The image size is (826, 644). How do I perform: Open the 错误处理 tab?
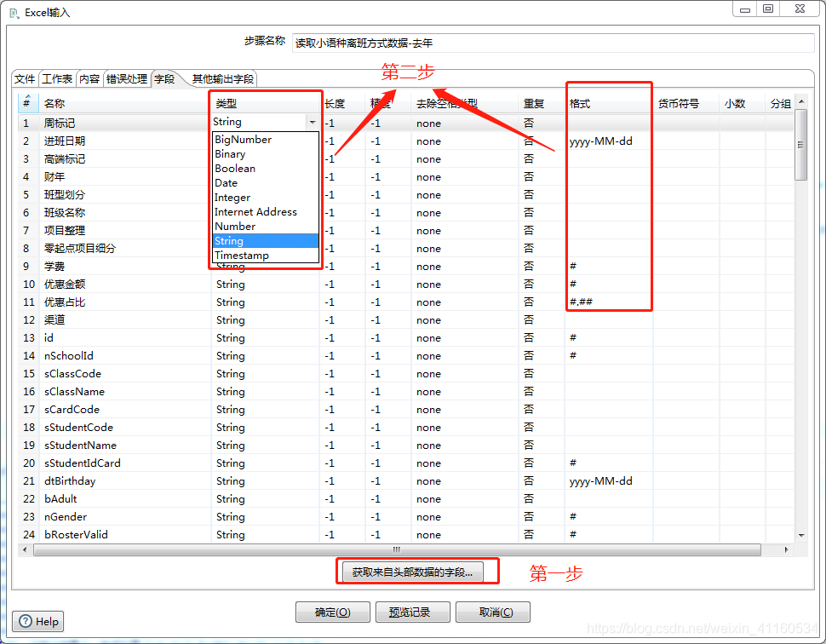point(127,79)
